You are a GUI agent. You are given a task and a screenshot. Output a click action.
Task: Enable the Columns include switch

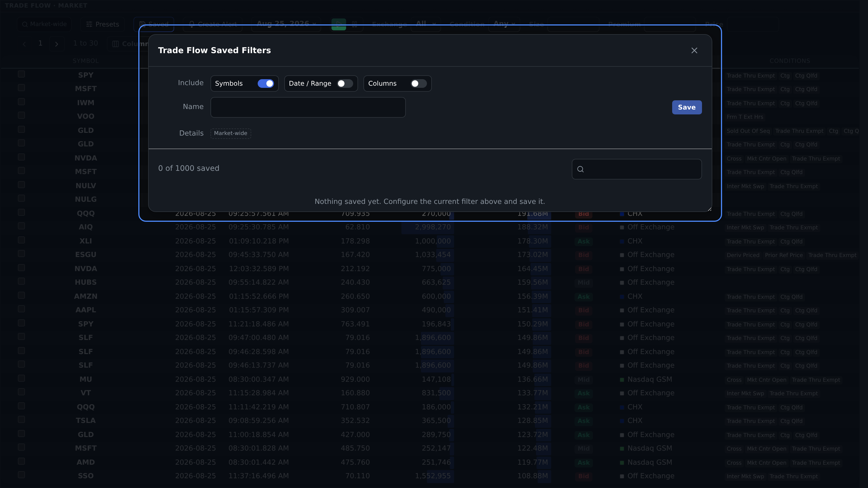(419, 84)
